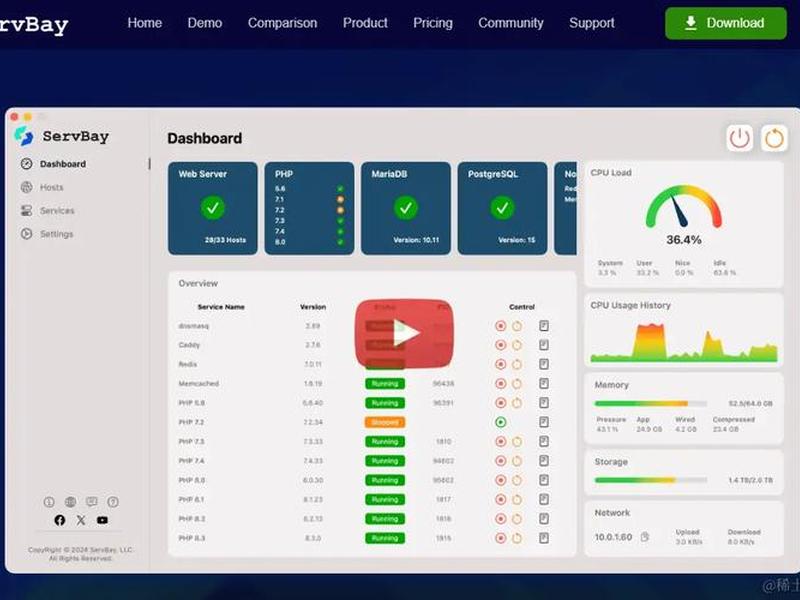The width and height of the screenshot is (800, 600).
Task: Open the PostgreSQL status card
Action: coord(502,208)
